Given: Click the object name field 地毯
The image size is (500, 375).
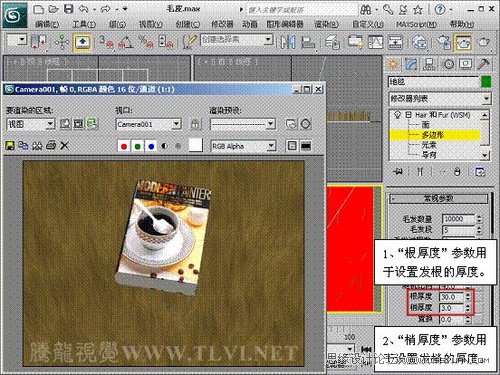Looking at the screenshot, I should [x=433, y=82].
